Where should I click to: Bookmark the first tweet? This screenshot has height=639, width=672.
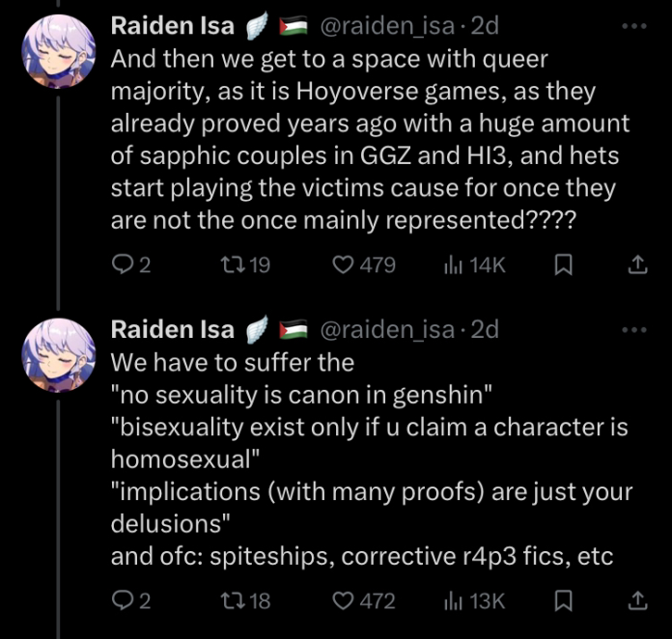[x=565, y=264]
